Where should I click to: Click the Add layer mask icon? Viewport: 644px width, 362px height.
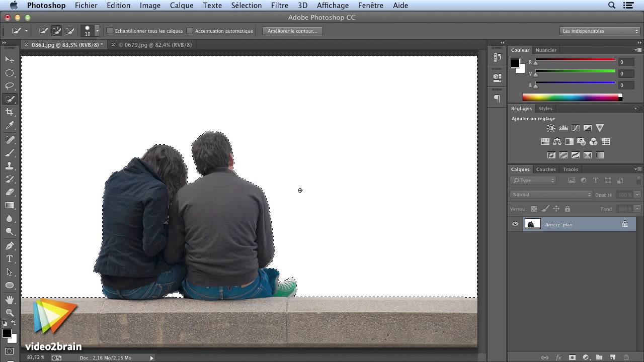[x=572, y=357]
